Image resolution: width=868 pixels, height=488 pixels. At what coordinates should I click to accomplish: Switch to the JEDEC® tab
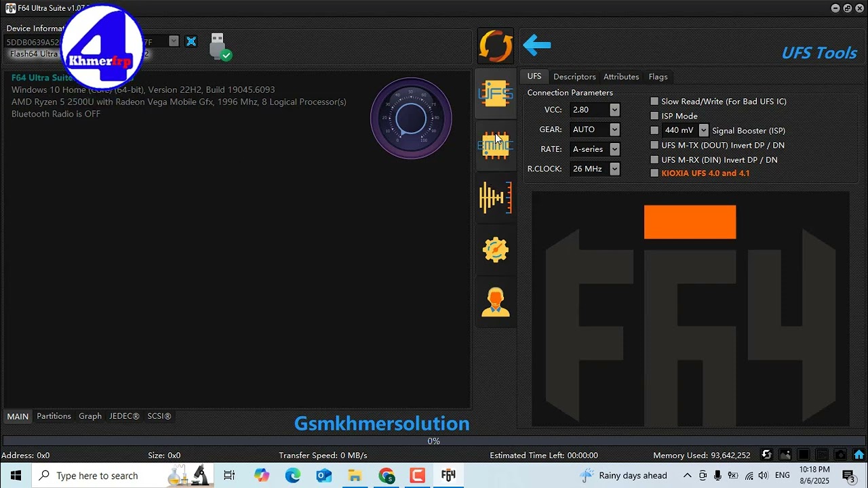click(124, 416)
